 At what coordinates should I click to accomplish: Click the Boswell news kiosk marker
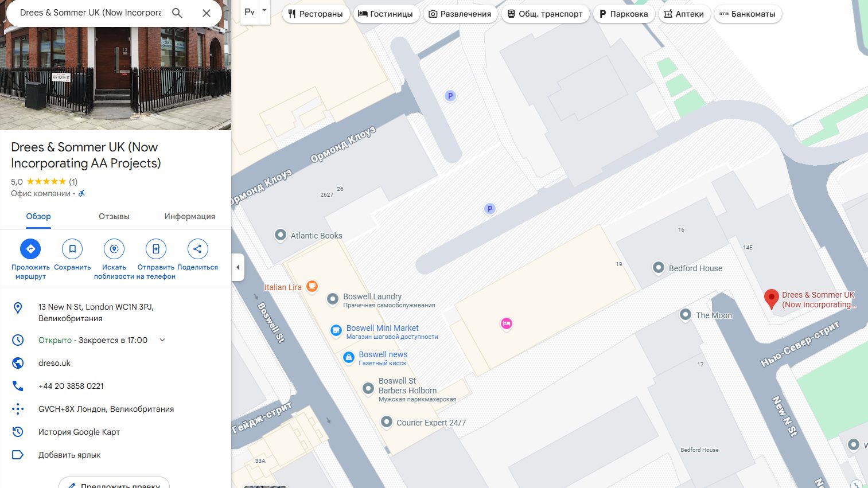(x=348, y=357)
